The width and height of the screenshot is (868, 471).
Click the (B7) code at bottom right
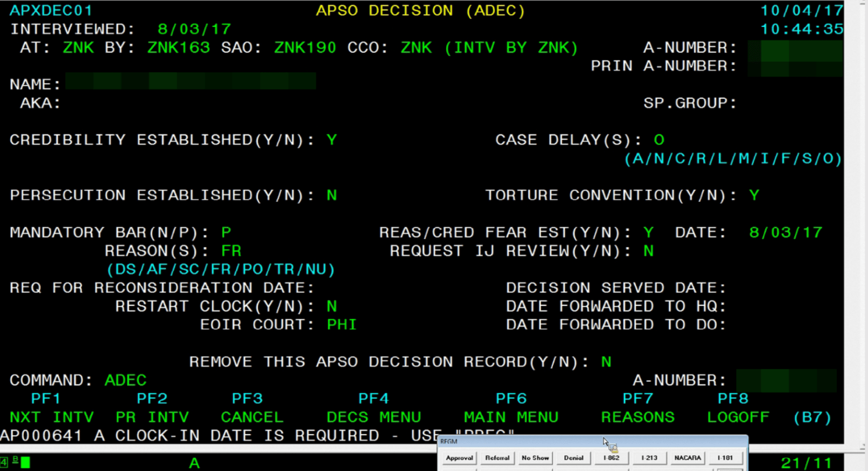(x=812, y=417)
